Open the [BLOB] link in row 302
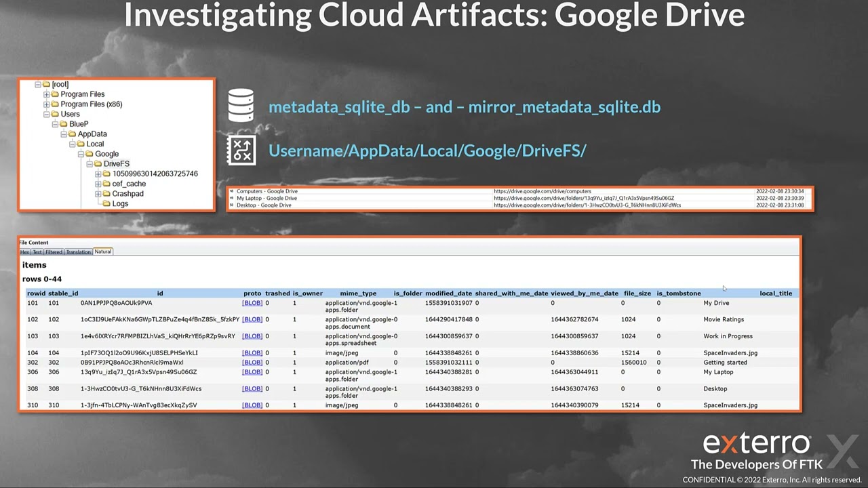Screen dimensions: 868x488 tap(252, 363)
